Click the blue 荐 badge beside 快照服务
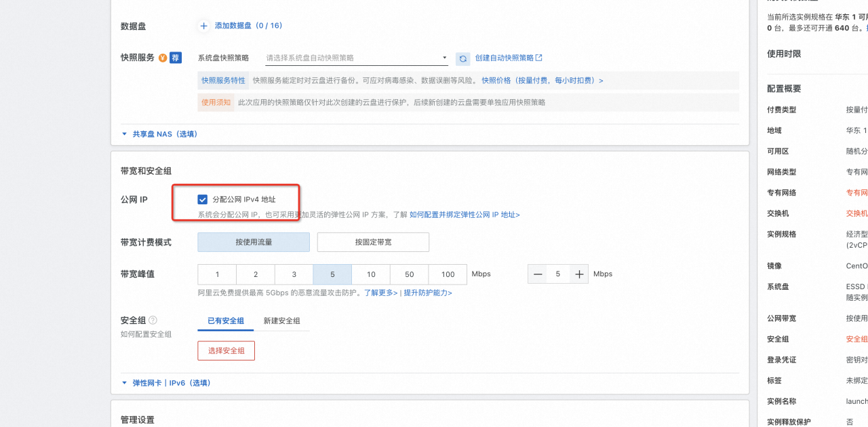The width and height of the screenshot is (868, 427). pyautogui.click(x=176, y=58)
